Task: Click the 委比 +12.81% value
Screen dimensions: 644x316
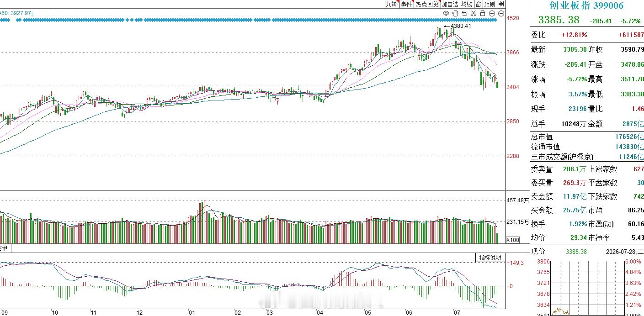Action: point(574,35)
